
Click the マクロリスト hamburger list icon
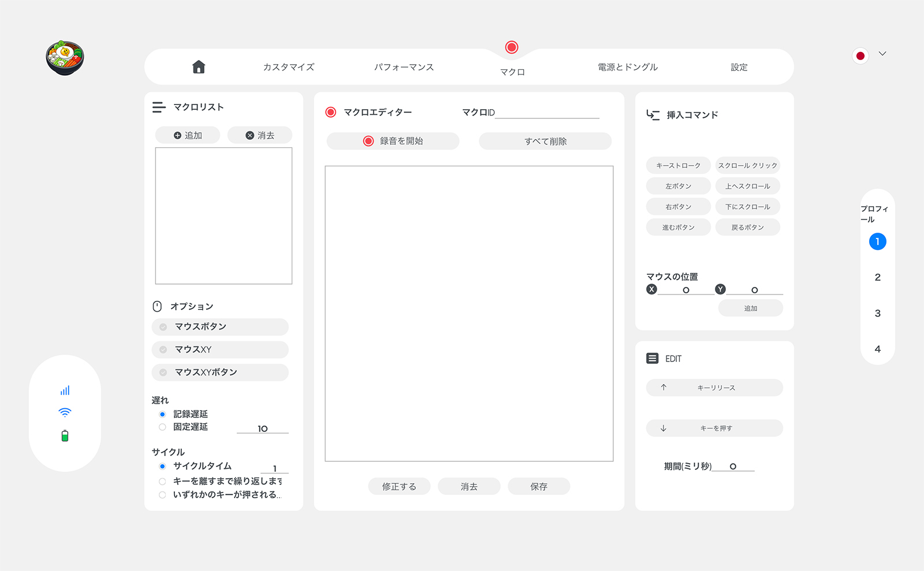tap(159, 107)
